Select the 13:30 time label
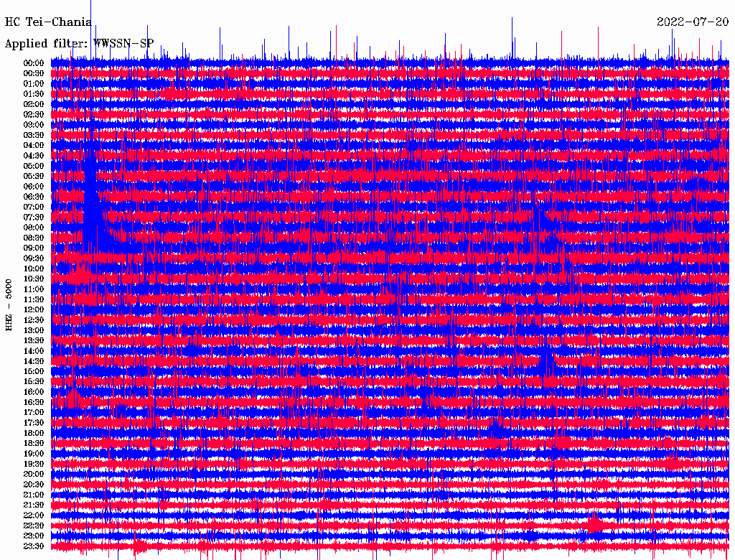735x560 pixels. tap(33, 340)
